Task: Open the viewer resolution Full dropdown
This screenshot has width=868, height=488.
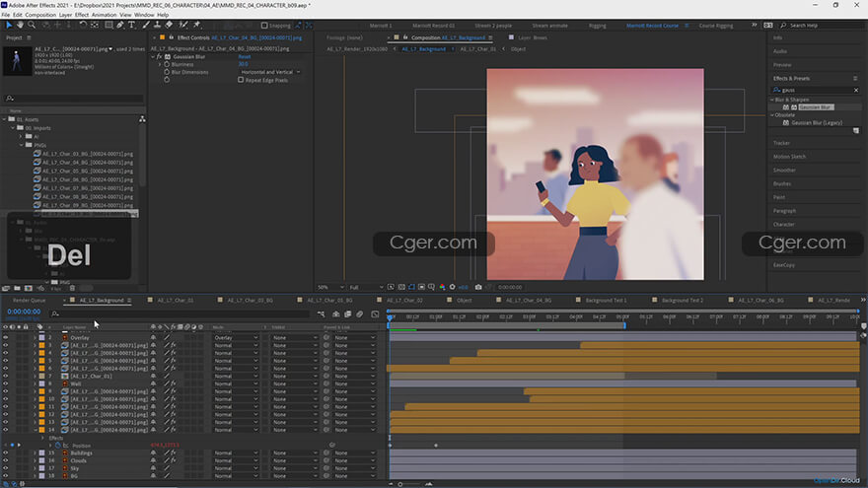Action: click(x=366, y=287)
